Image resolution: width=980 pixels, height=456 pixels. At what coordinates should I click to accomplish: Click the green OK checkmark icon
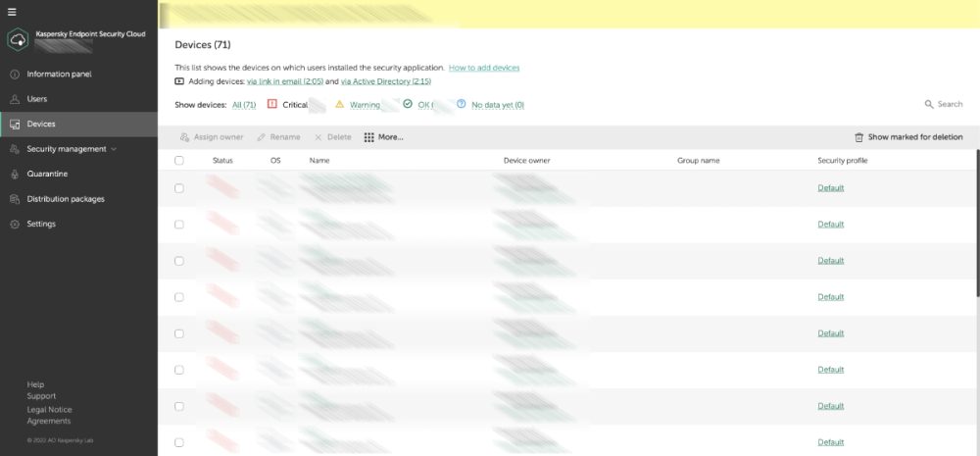408,104
